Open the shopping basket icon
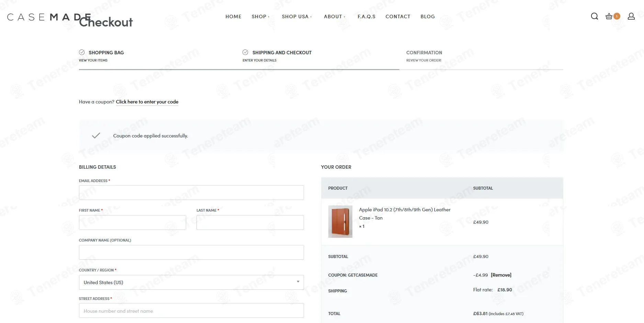644x323 pixels. coord(609,16)
